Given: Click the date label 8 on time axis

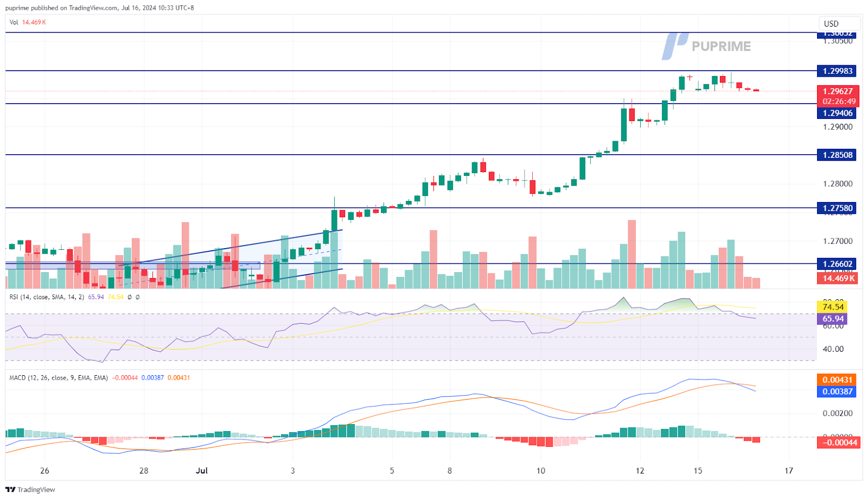Looking at the screenshot, I should coord(450,471).
